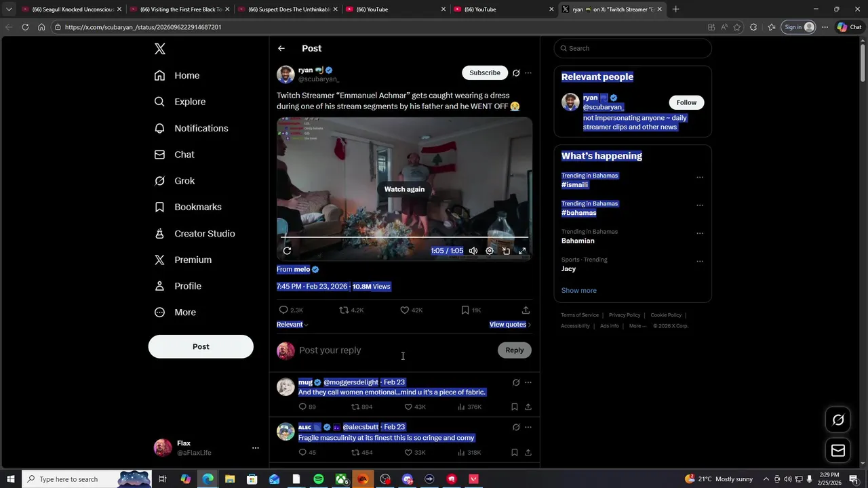Open a new browser tab

(x=675, y=9)
